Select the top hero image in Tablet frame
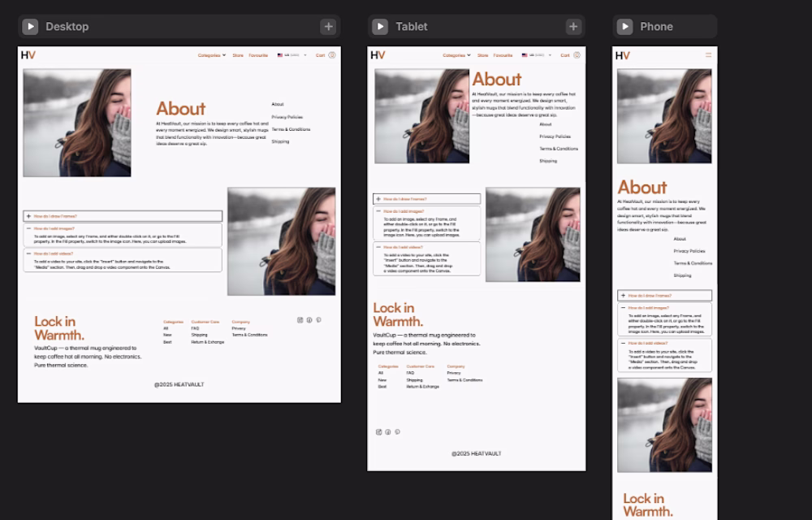This screenshot has height=520, width=812. click(422, 116)
